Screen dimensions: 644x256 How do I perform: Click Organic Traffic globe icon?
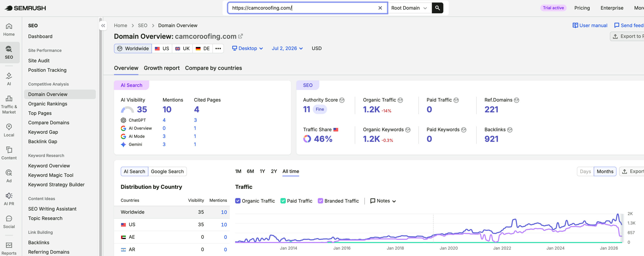click(x=400, y=100)
